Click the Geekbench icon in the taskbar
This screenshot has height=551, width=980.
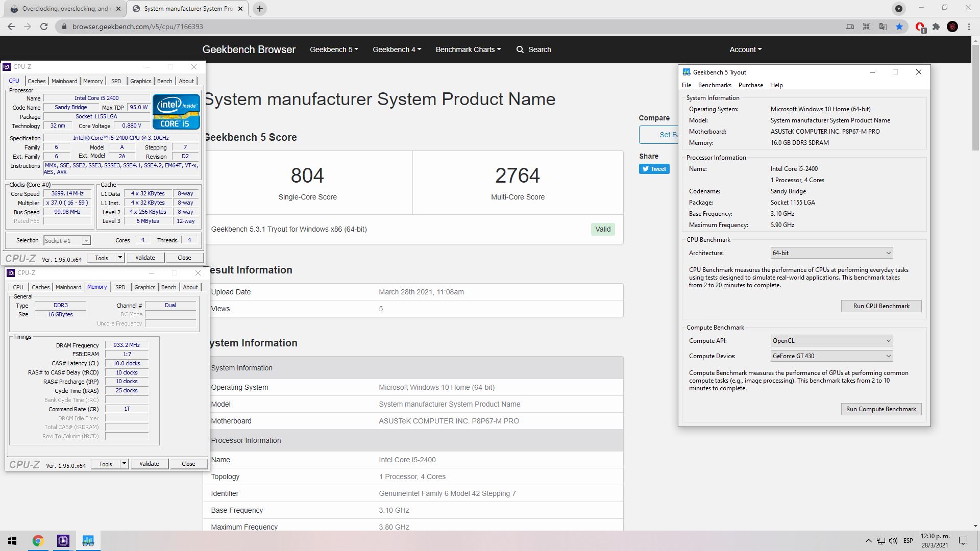pos(88,541)
